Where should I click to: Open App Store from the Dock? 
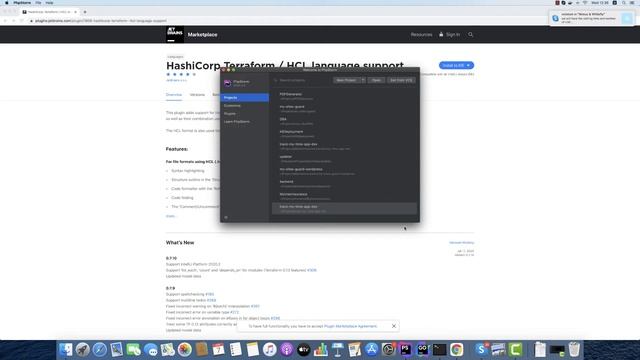click(371, 349)
